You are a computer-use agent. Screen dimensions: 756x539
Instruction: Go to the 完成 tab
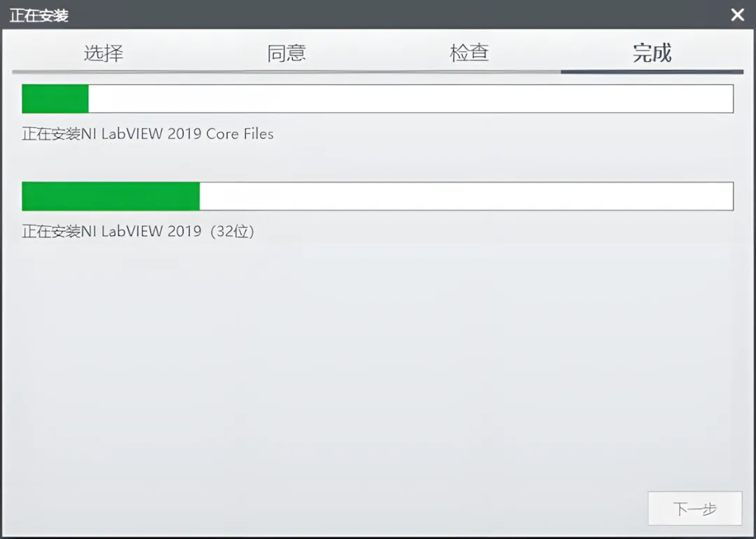coord(652,52)
